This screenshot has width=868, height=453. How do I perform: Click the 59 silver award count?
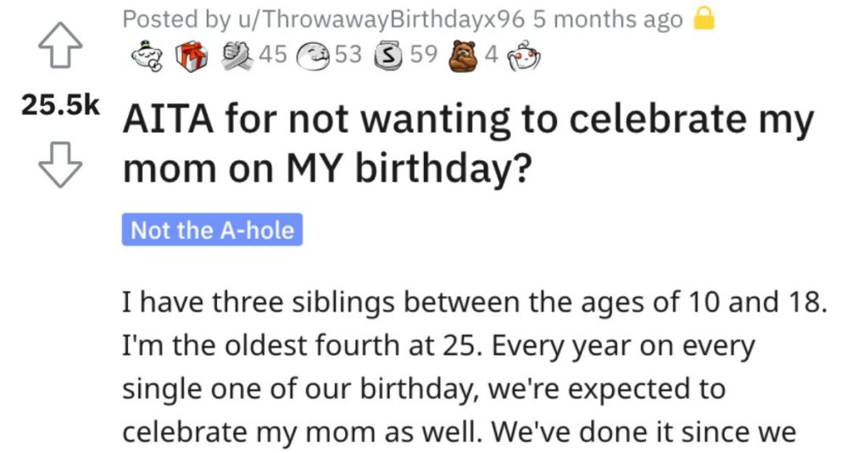click(x=424, y=54)
